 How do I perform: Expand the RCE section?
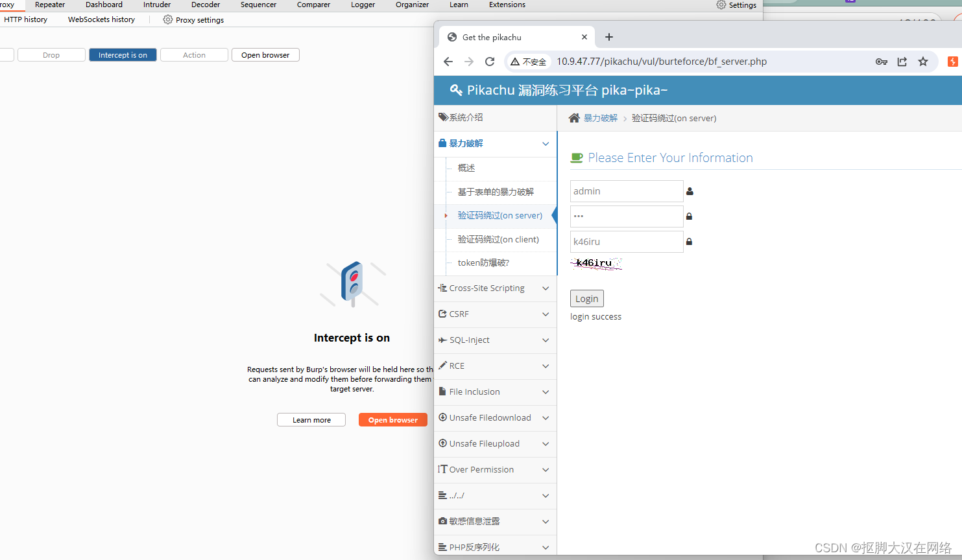pyautogui.click(x=495, y=366)
